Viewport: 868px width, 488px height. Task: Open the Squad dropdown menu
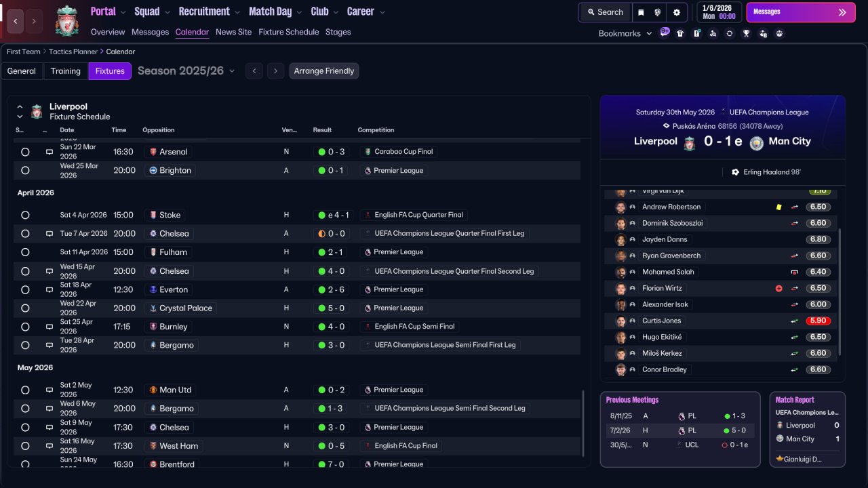153,12
